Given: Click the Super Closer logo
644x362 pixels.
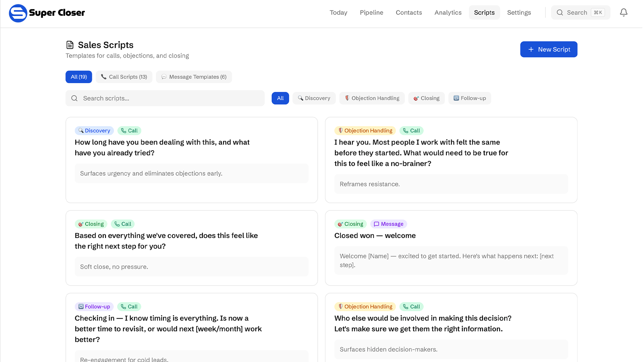Looking at the screenshot, I should tap(47, 13).
